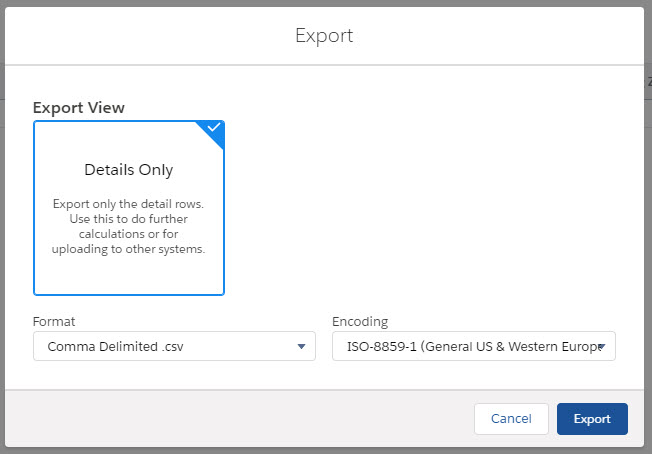Click the Encoding field label

(x=360, y=322)
